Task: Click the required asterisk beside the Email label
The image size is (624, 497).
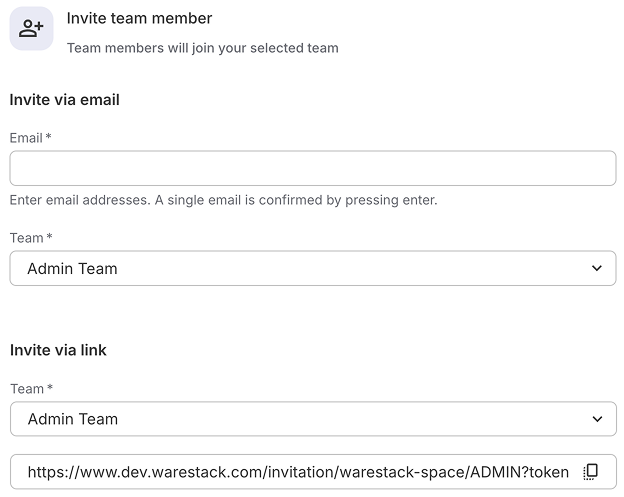Action: (x=48, y=136)
